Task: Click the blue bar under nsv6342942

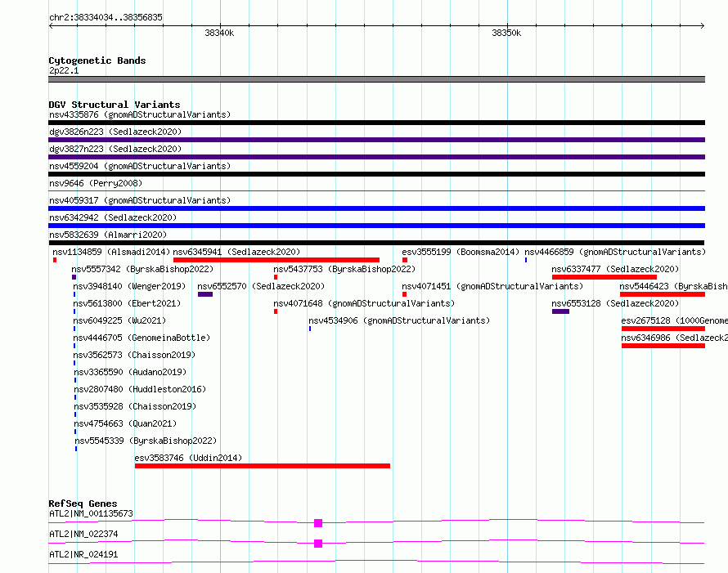Action: (376, 226)
